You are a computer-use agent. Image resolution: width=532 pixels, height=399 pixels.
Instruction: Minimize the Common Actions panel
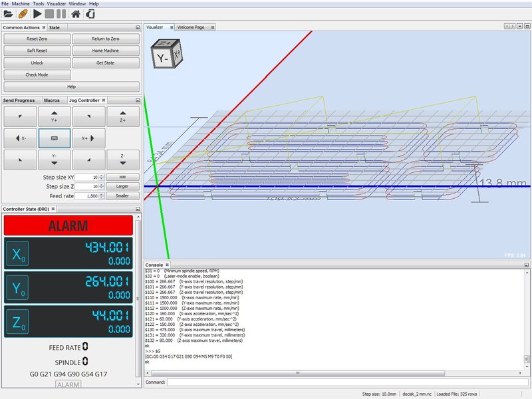click(x=138, y=27)
